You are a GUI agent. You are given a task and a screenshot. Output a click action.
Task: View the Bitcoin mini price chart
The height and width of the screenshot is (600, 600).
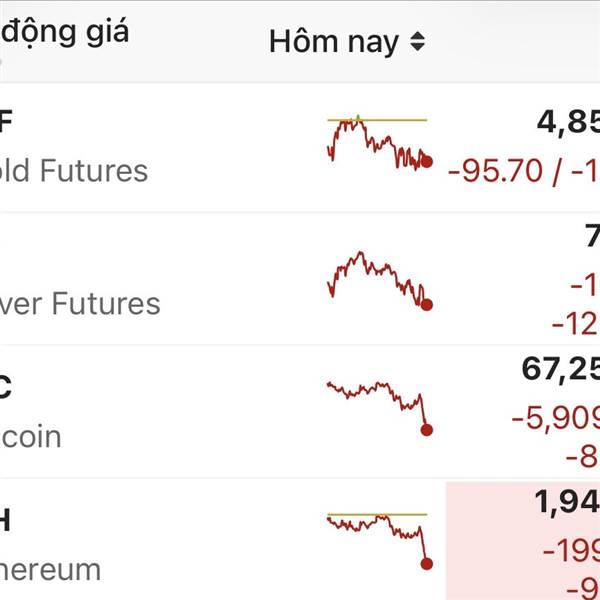point(378,404)
